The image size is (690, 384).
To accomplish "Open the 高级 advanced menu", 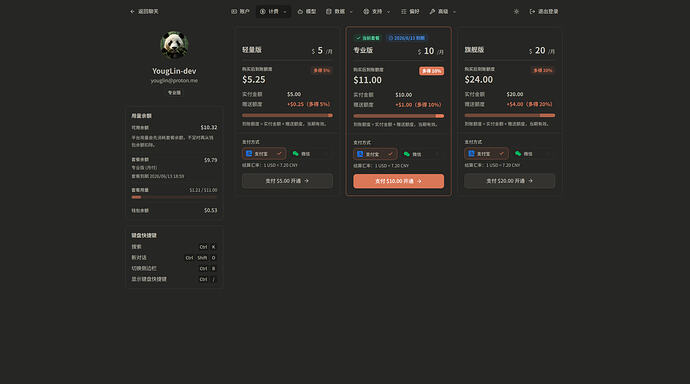I will 442,11.
